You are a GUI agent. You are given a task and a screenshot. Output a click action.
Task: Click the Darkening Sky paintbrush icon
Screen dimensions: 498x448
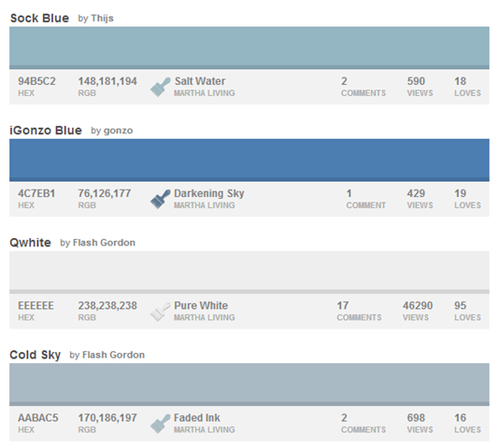click(161, 199)
